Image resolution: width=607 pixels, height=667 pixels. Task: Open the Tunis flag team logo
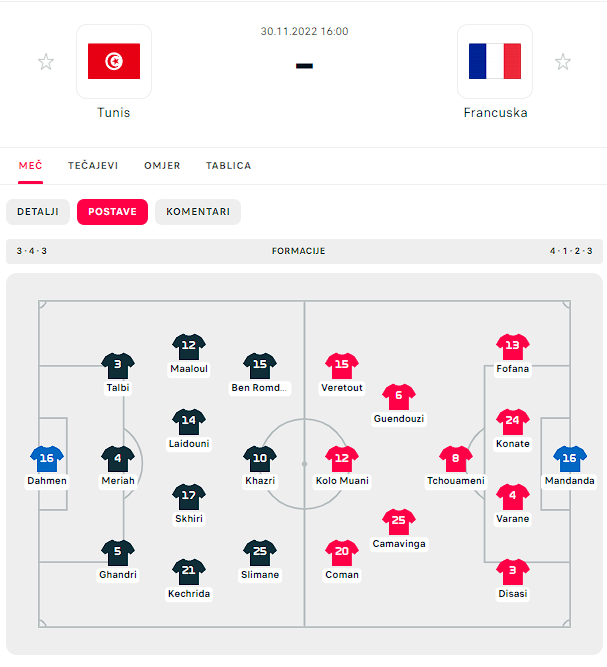pos(114,61)
